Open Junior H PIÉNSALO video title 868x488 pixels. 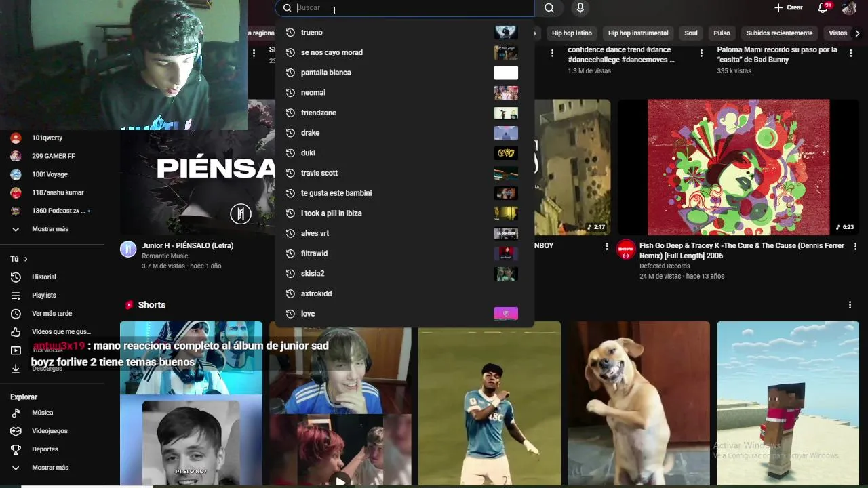[x=188, y=245]
